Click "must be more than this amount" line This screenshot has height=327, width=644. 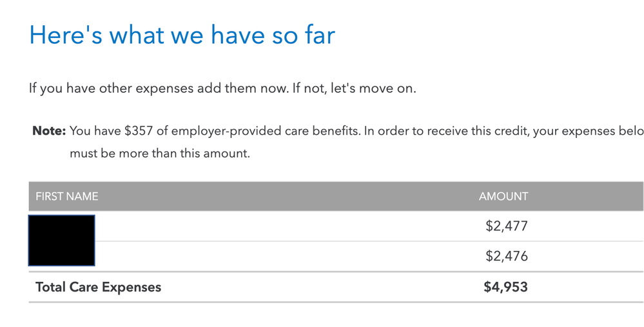point(160,154)
